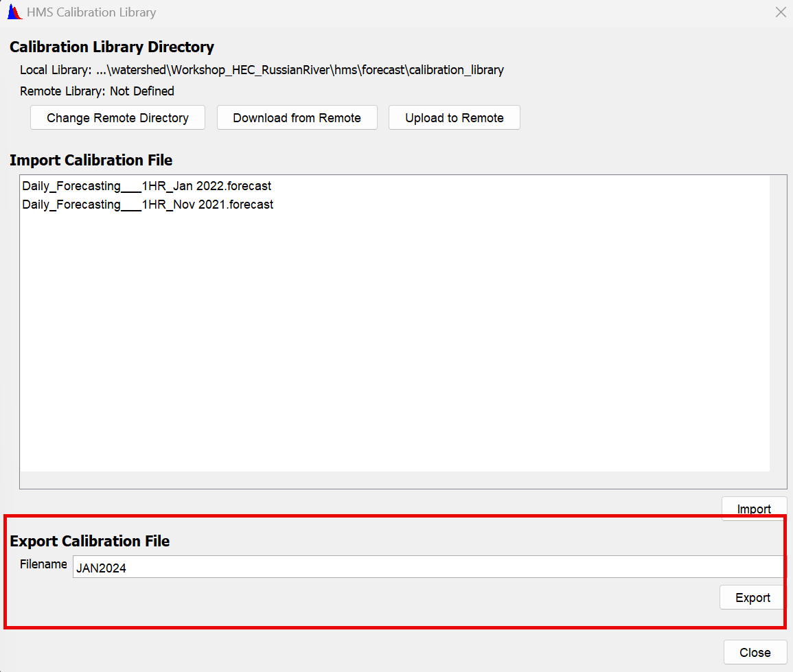Click the Export Calibration File heading
Viewport: 793px width, 672px height.
[89, 541]
